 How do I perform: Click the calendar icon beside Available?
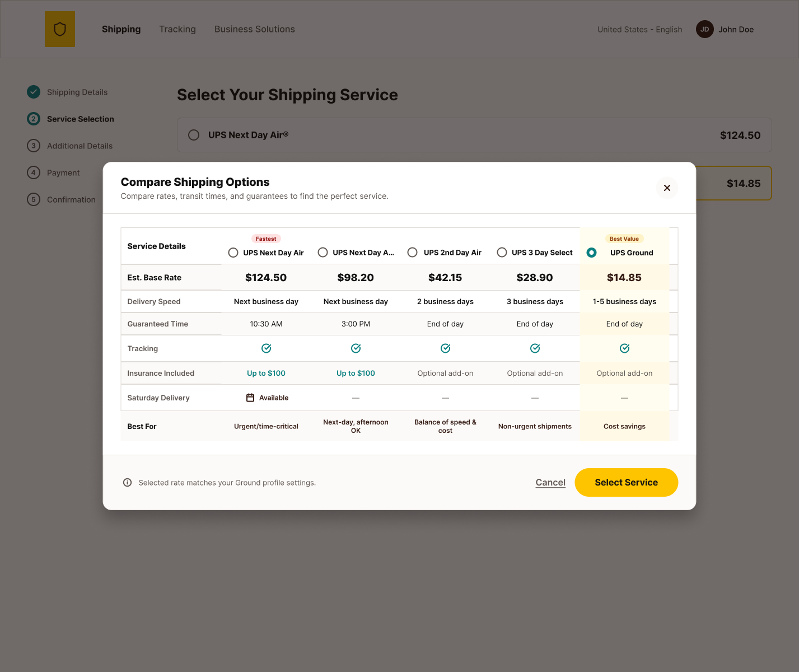click(250, 398)
